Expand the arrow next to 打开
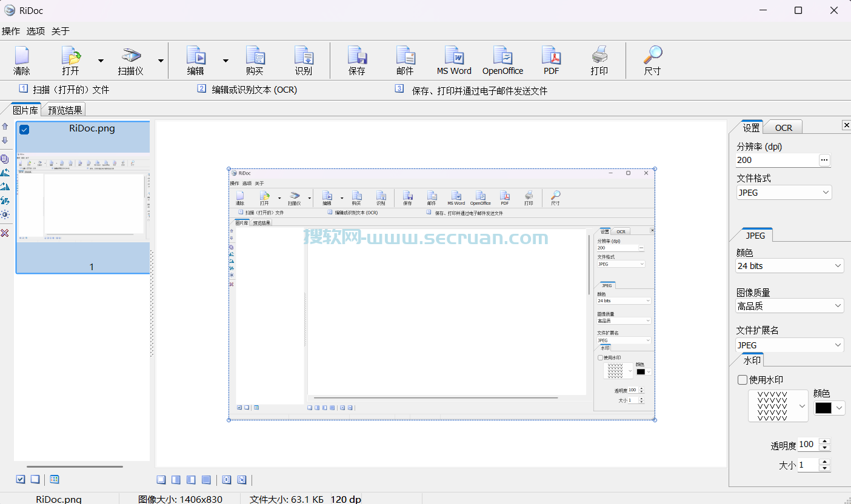This screenshot has height=504, width=851. pos(101,61)
